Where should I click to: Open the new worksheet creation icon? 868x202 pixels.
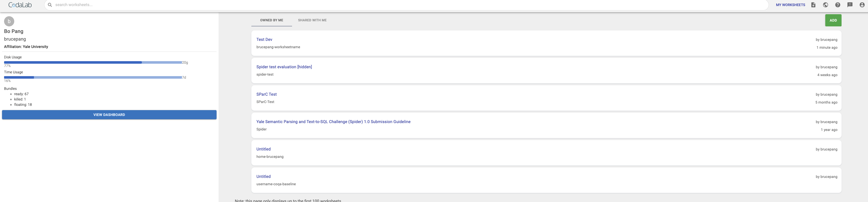813,5
